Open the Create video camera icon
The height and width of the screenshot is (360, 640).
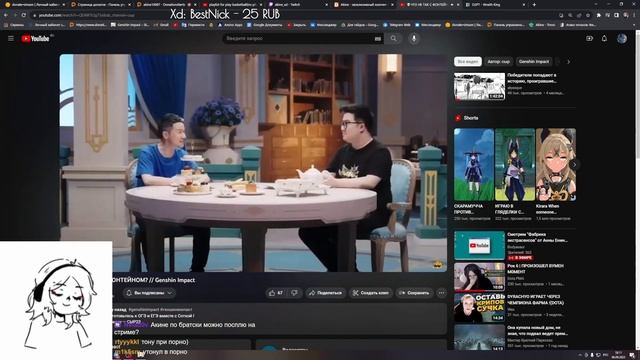(x=589, y=38)
